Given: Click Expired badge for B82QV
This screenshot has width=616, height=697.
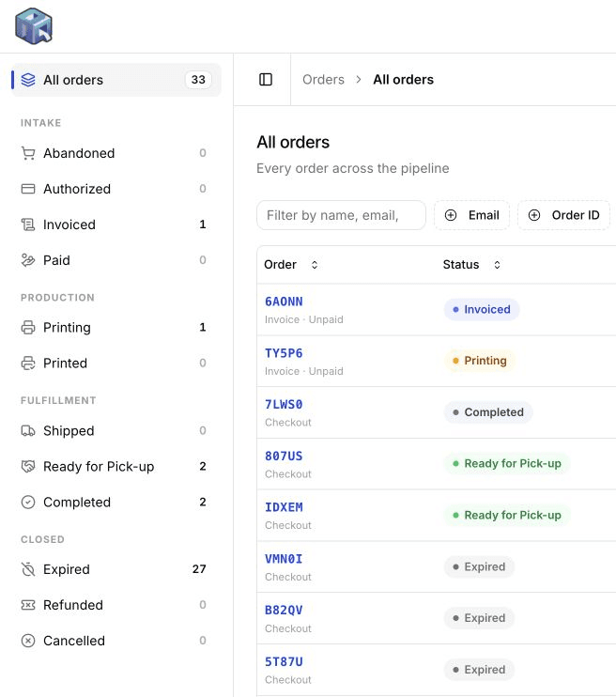Looking at the screenshot, I should click(x=479, y=618).
